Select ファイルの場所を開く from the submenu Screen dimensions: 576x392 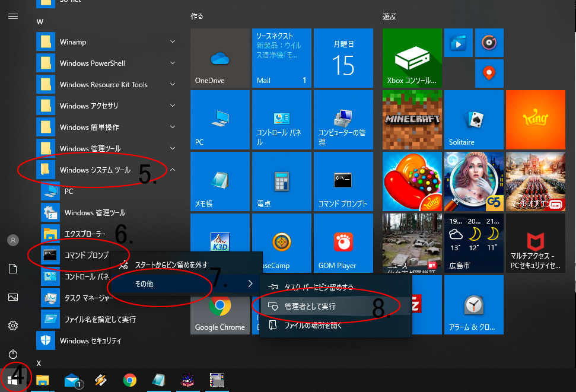coord(335,325)
